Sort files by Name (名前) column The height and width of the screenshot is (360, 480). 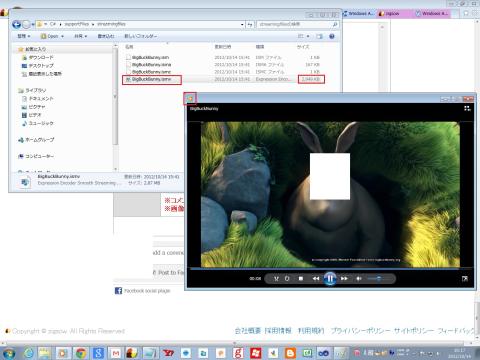[129, 47]
